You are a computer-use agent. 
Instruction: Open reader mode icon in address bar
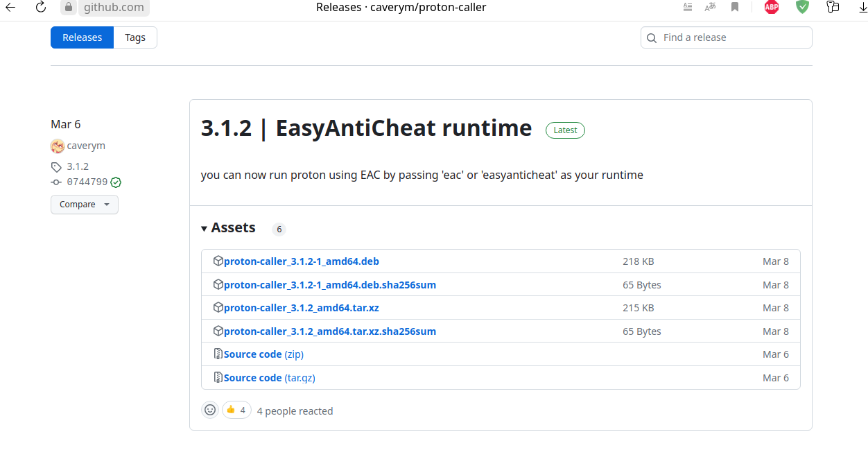coord(687,8)
